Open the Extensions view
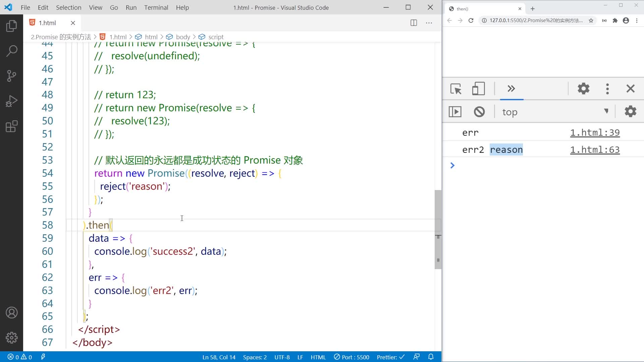The width and height of the screenshot is (644, 362). 11,126
